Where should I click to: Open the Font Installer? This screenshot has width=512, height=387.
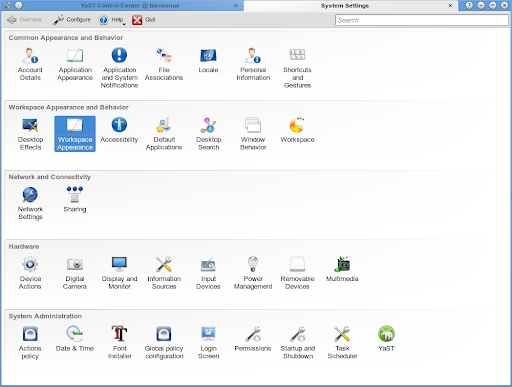pos(119,343)
